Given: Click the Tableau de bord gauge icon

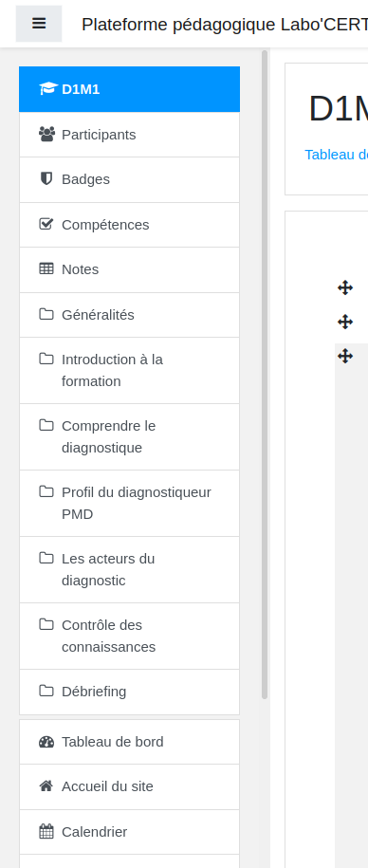Looking at the screenshot, I should pos(46,742).
